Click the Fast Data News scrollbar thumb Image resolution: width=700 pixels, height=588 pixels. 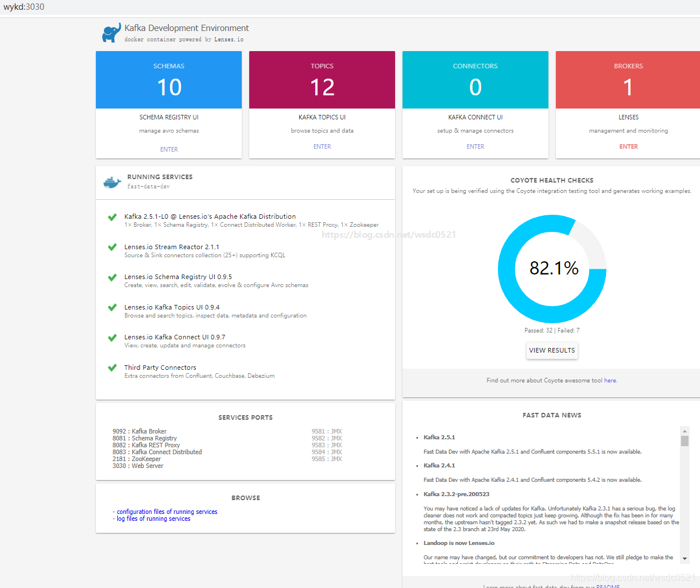coord(684,440)
